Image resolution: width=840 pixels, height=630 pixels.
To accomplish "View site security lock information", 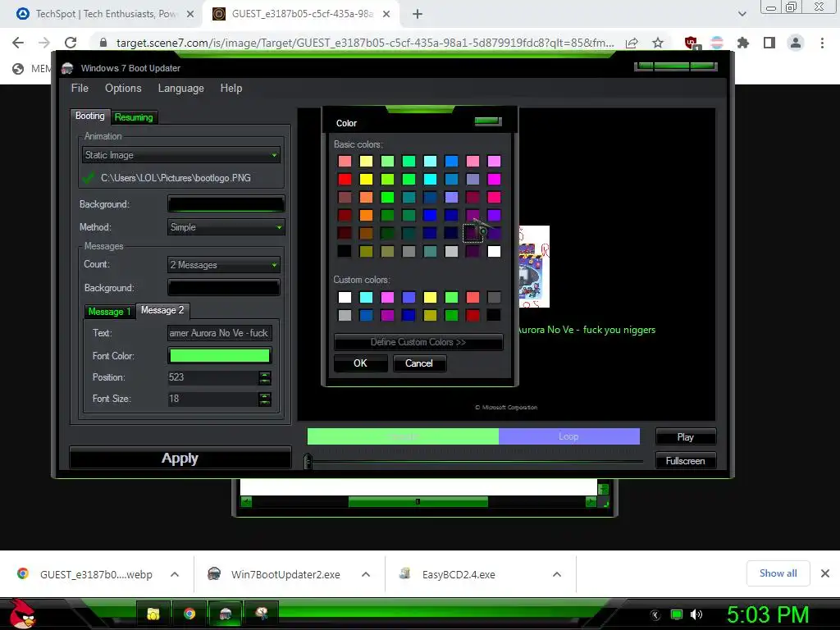I will 103,43.
